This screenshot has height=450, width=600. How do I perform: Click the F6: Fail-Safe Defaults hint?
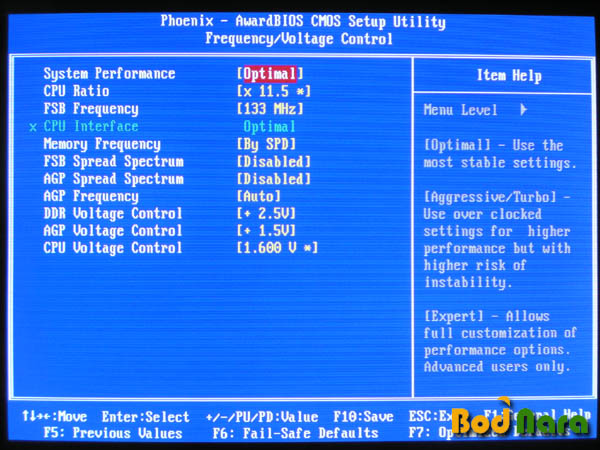click(295, 434)
